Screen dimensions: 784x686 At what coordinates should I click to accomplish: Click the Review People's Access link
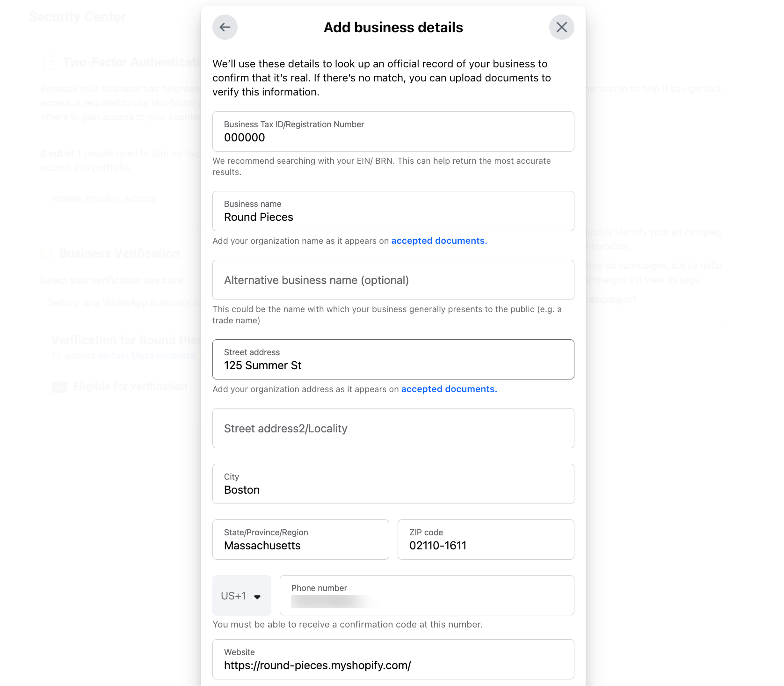click(x=103, y=198)
